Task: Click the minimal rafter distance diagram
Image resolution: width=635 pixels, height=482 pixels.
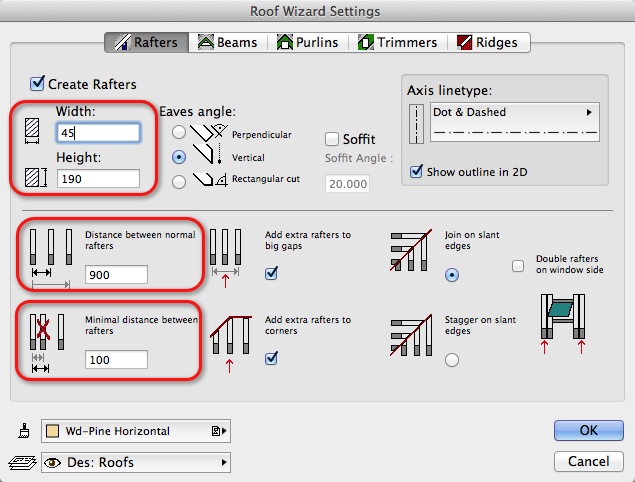Action: [47, 343]
